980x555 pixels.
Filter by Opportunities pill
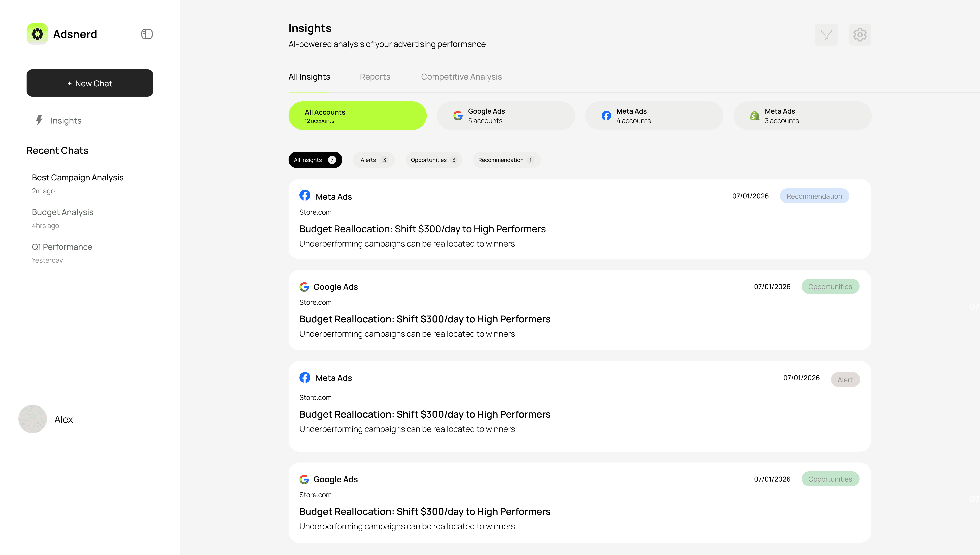(433, 160)
